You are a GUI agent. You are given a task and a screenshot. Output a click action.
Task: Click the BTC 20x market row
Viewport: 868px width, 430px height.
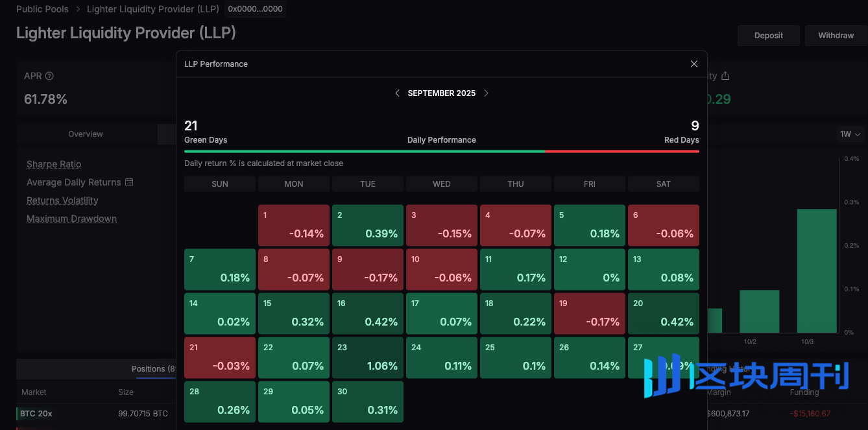pyautogui.click(x=36, y=413)
